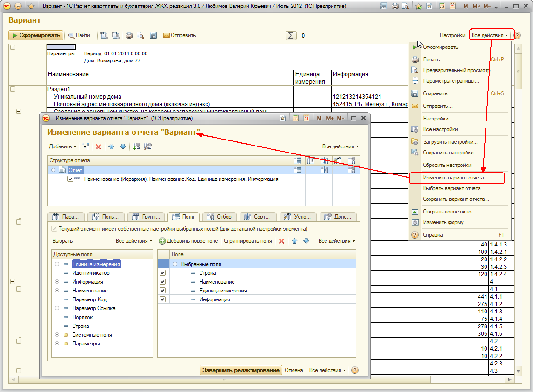
Task: Expand Единица измерения in available fields
Action: click(57, 264)
